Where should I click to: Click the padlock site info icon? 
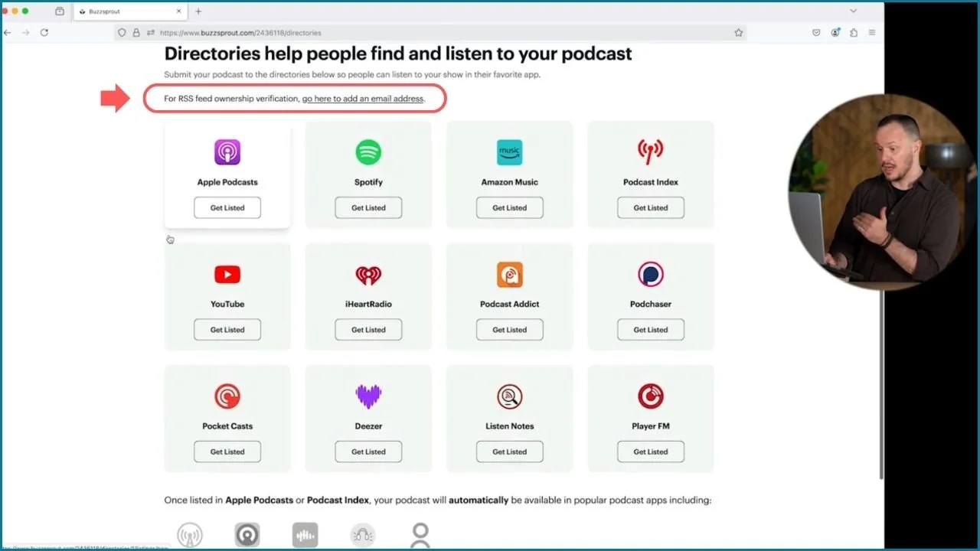[x=136, y=33]
